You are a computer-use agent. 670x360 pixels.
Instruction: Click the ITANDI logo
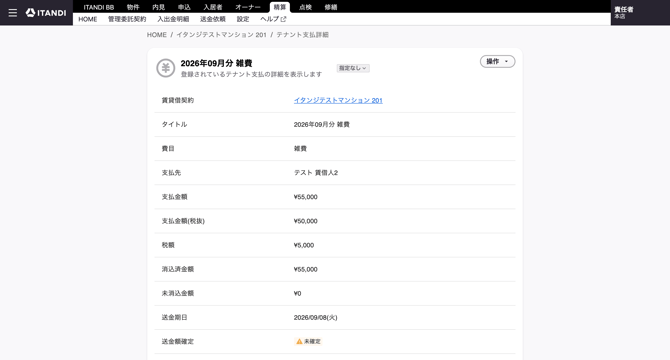(46, 13)
